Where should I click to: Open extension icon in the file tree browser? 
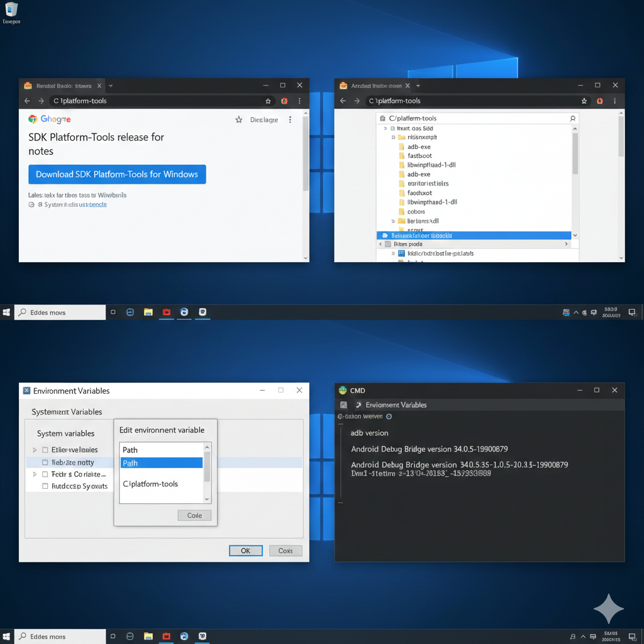[599, 101]
